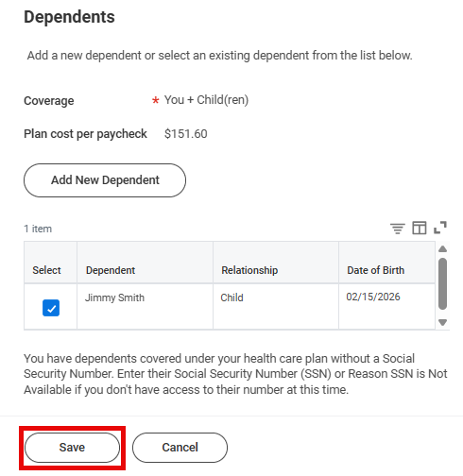Cancel the dependents dialog
The width and height of the screenshot is (463, 476).
pyautogui.click(x=180, y=448)
